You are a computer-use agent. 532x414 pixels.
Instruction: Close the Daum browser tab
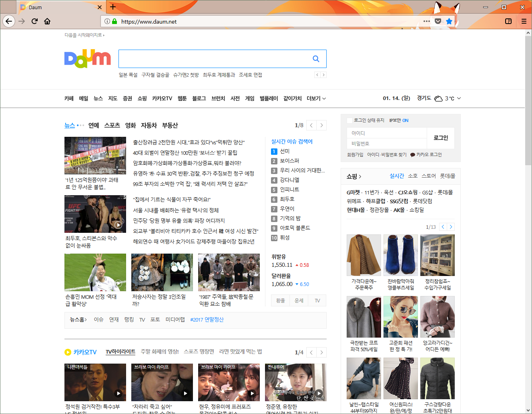(100, 7)
